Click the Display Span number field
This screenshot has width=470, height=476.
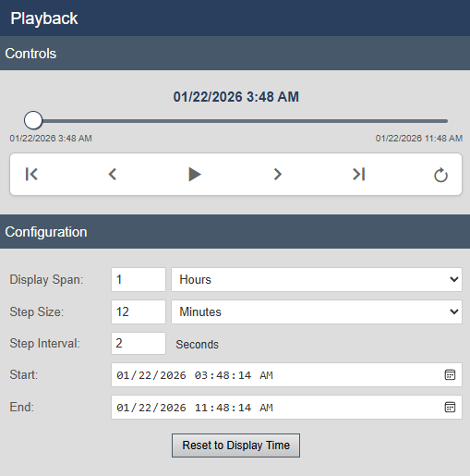(139, 279)
